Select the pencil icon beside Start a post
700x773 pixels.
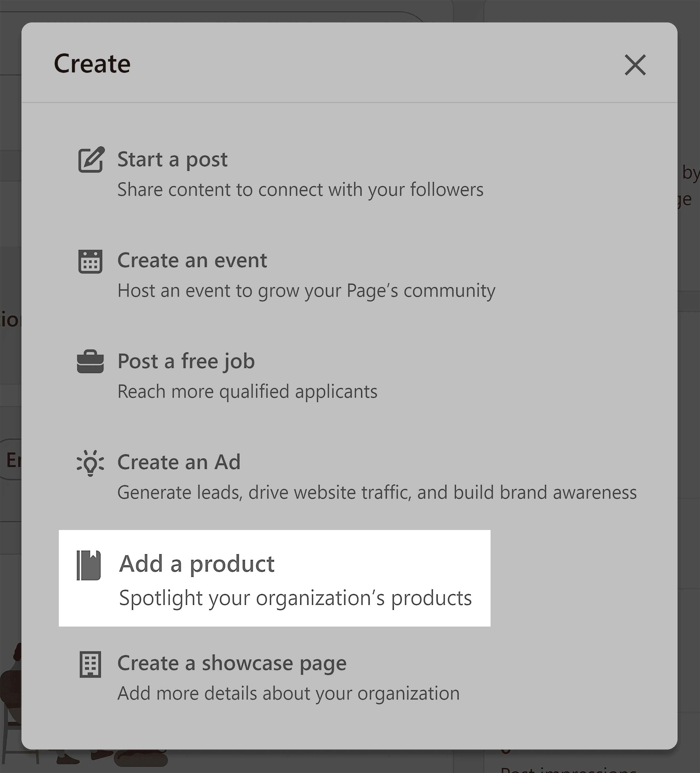point(90,160)
